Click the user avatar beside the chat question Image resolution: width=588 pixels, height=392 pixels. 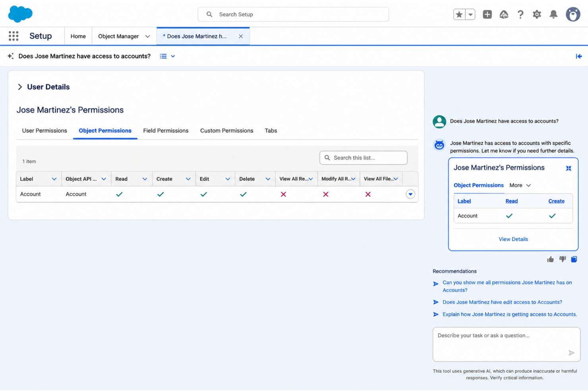[439, 122]
